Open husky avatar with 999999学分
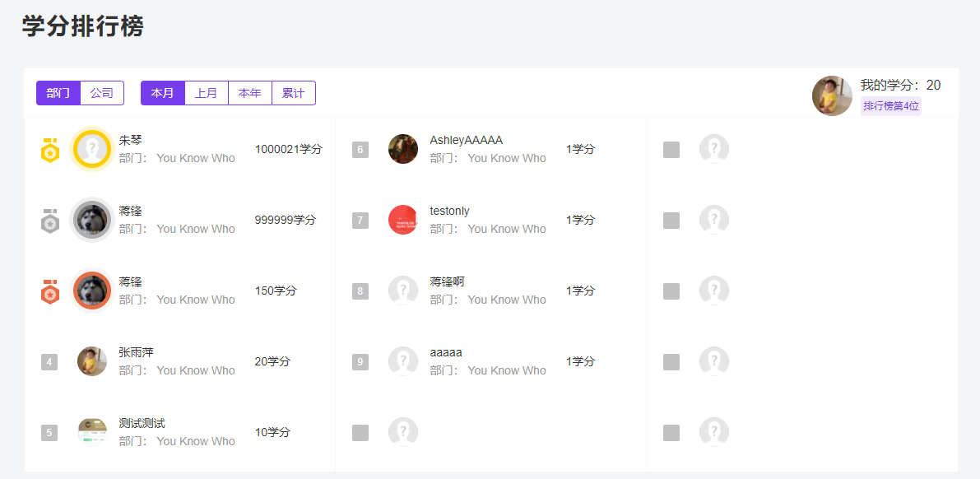Screen dimensions: 980x479 coord(92,220)
